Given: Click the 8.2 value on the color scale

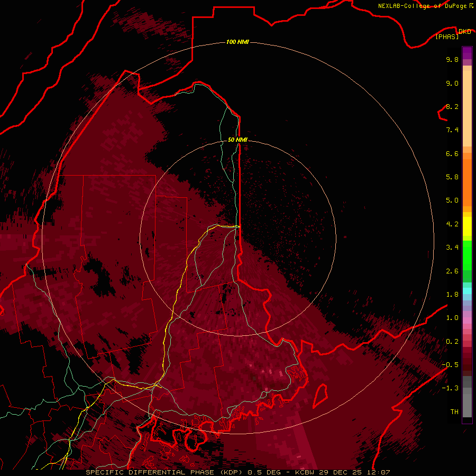Looking at the screenshot, I should 452,106.
